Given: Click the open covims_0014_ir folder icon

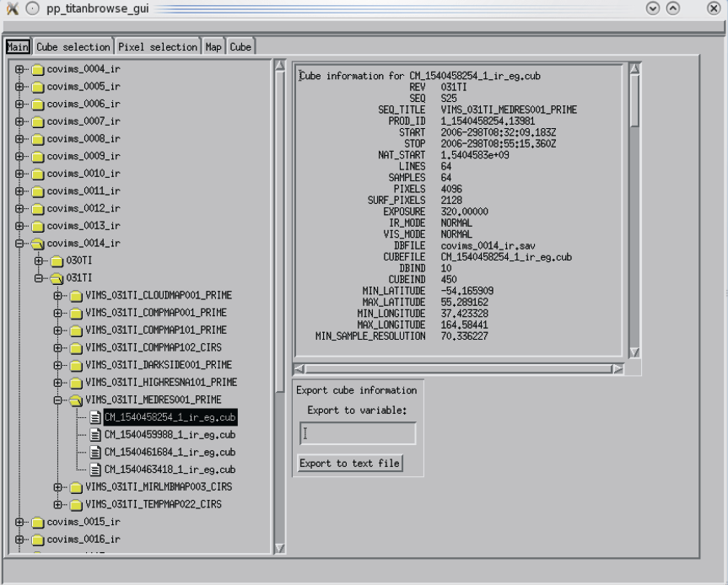Looking at the screenshot, I should click(x=38, y=243).
